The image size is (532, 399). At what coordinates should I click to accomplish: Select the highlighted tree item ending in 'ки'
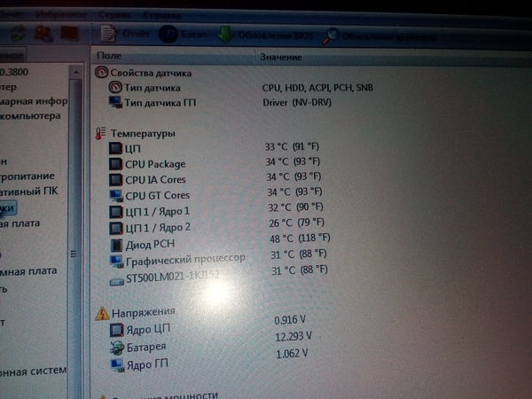click(x=7, y=207)
